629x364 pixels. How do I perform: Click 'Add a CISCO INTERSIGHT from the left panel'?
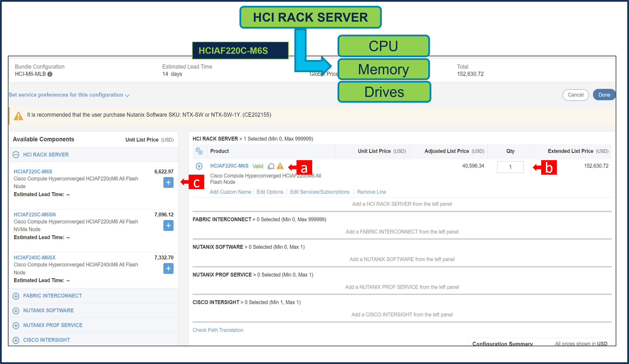[402, 314]
